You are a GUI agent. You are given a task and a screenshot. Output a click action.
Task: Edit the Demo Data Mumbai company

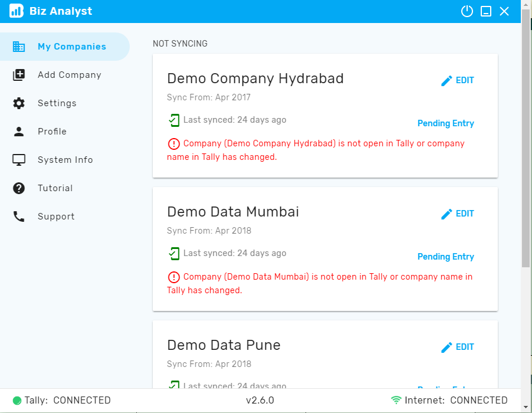457,214
